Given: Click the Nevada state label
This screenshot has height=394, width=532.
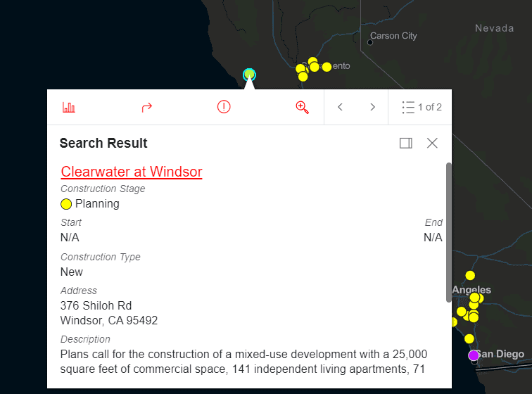Looking at the screenshot, I should 494,28.
